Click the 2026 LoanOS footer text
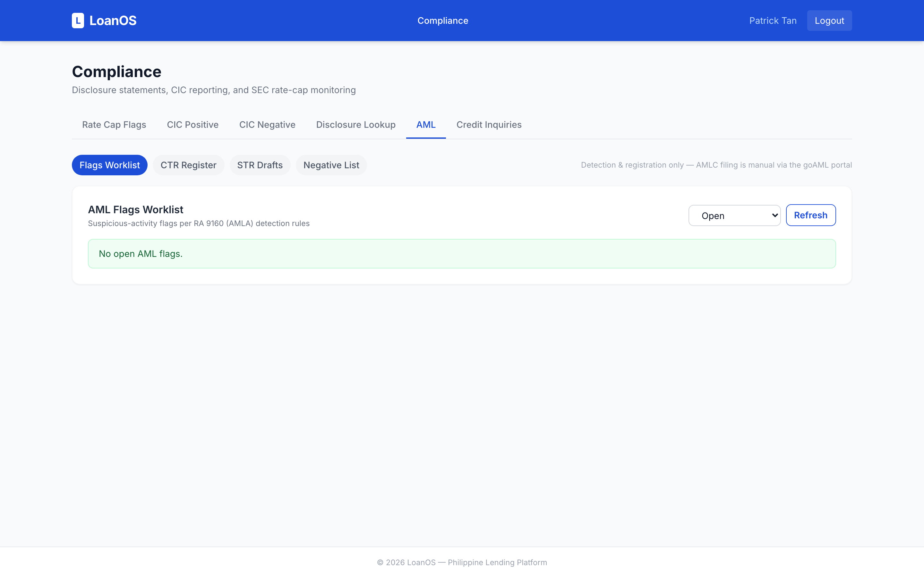The image size is (924, 578). (462, 562)
